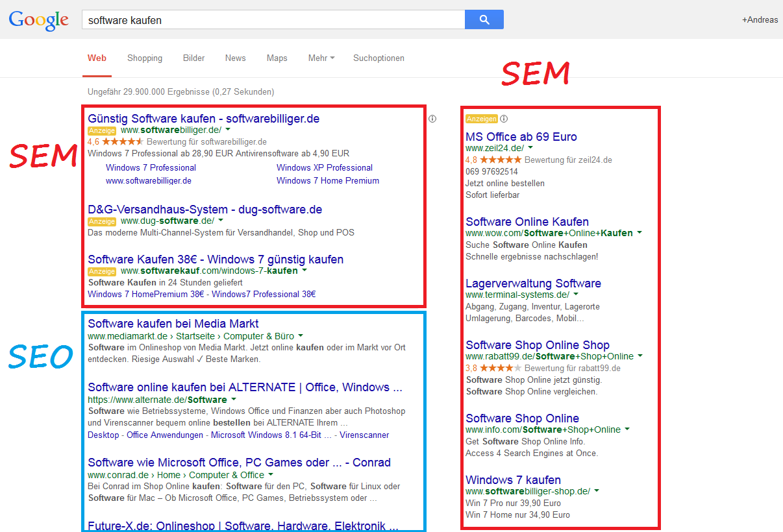Open 'Software Kaufen 38€ - Windows 7 günstig kaufen'
Screen dimensions: 783x532
[216, 260]
